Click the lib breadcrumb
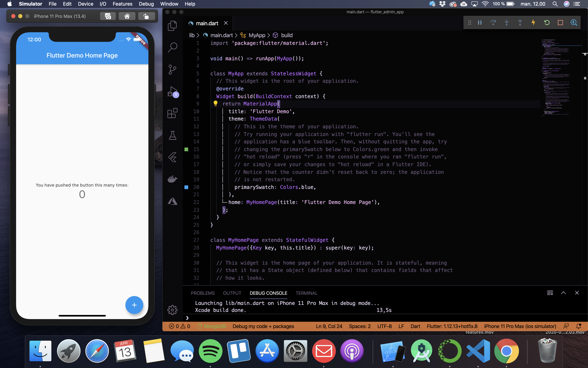588x368 pixels. 192,35
